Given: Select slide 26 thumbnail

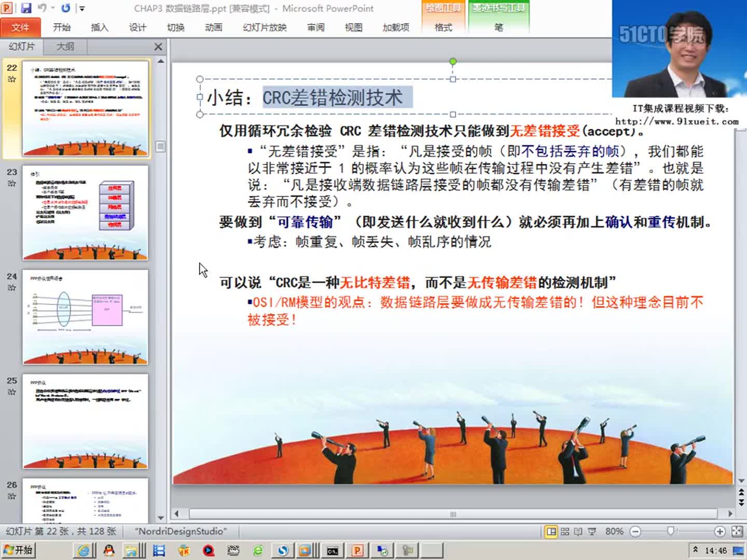Looking at the screenshot, I should tap(85, 500).
